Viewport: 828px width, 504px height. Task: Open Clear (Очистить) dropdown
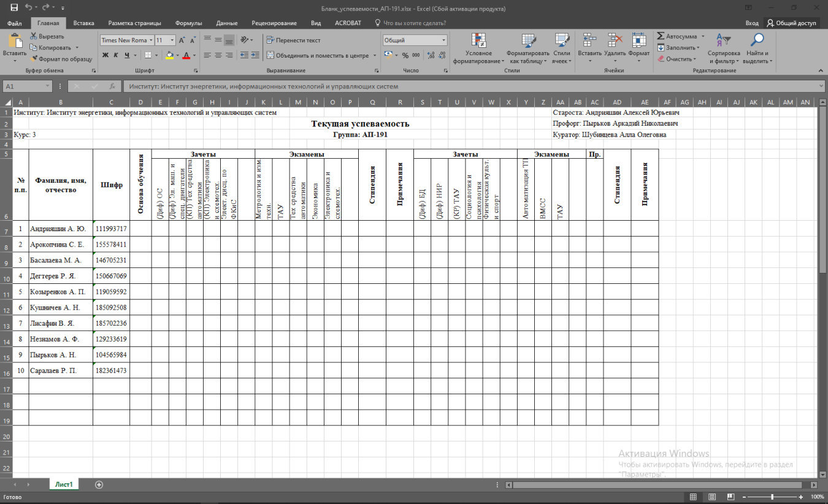(x=677, y=59)
